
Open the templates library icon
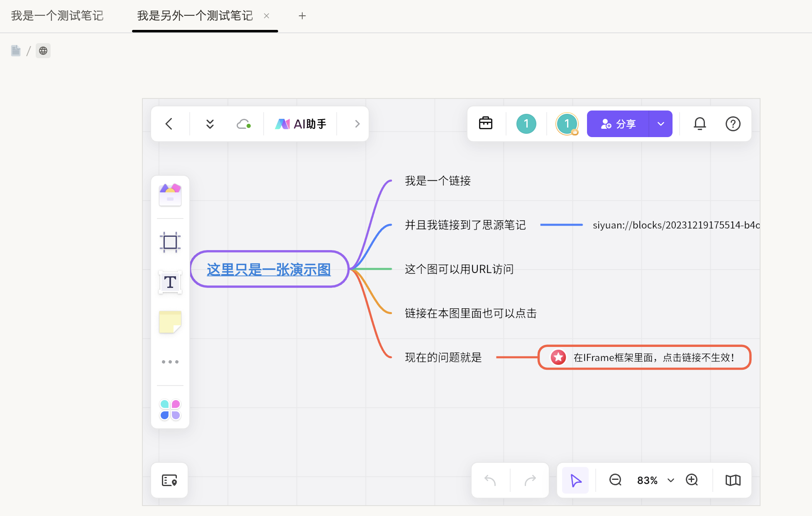pyautogui.click(x=170, y=195)
